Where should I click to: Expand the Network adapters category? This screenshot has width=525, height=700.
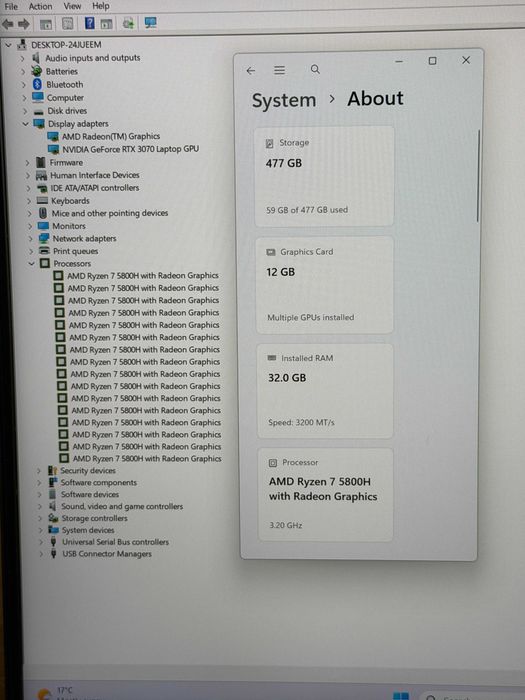click(x=31, y=239)
